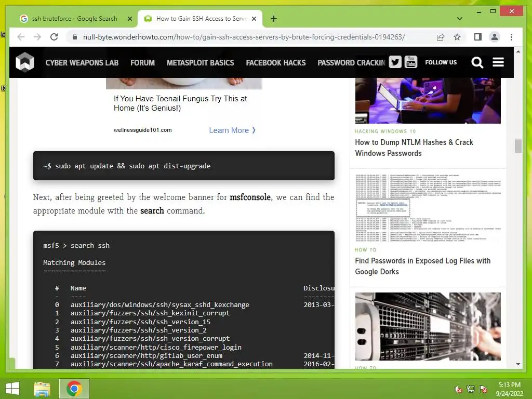Screen dimensions: 532x399
Task: Click the Chrome taskbar icon
Action: pyautogui.click(x=74, y=389)
